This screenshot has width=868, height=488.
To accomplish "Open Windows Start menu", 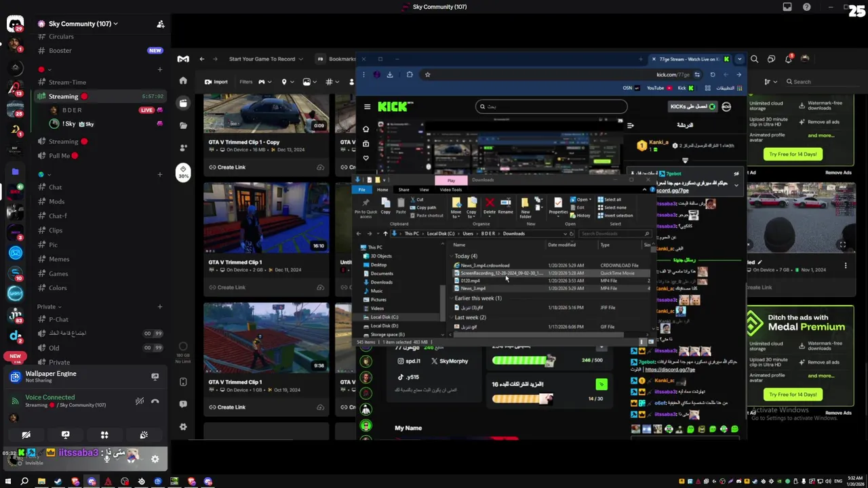I will (x=8, y=482).
